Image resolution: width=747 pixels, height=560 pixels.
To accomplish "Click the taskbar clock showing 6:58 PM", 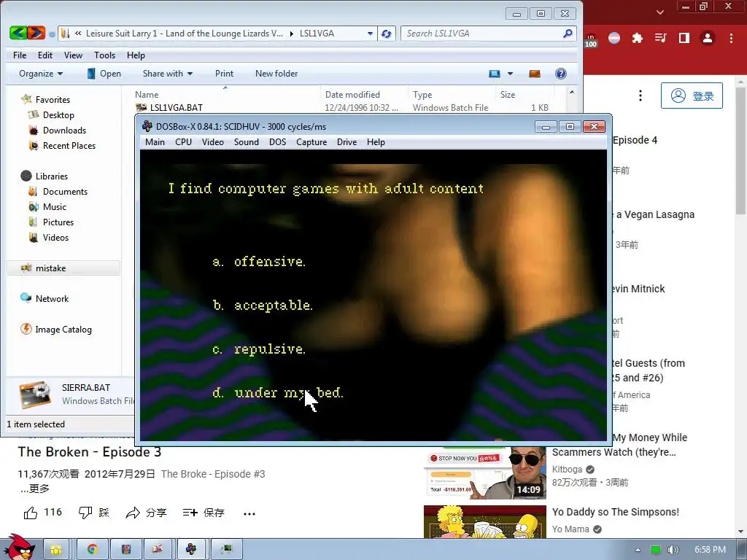I will [710, 550].
